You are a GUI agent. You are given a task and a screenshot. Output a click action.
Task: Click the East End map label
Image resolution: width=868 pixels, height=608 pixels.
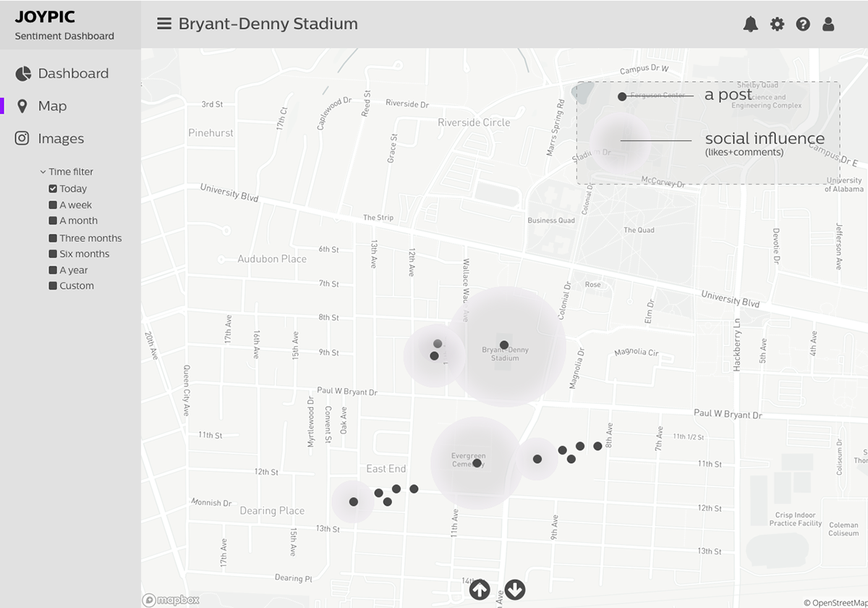click(386, 469)
